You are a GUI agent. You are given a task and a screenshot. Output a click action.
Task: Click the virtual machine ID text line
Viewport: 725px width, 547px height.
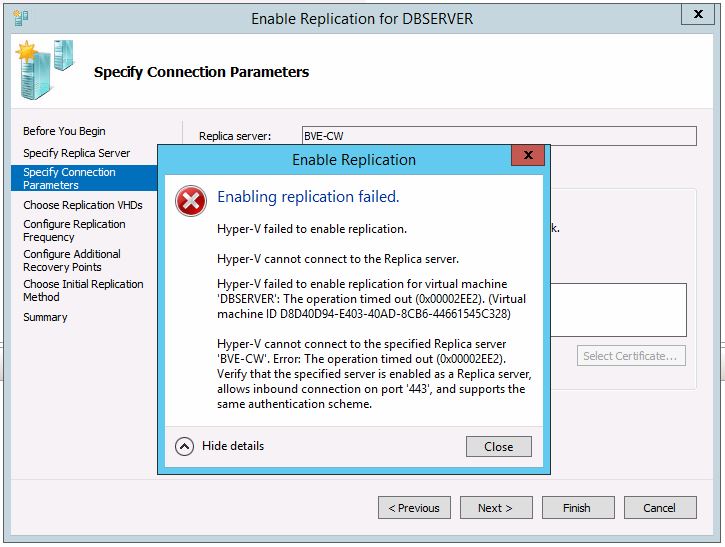(364, 314)
